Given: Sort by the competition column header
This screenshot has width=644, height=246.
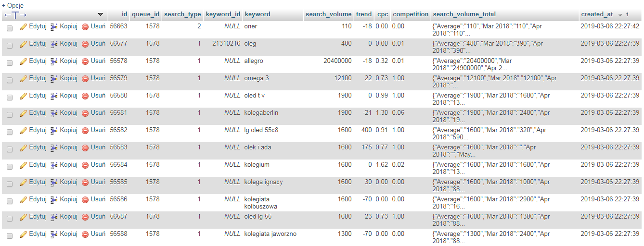Looking at the screenshot, I should [410, 14].
